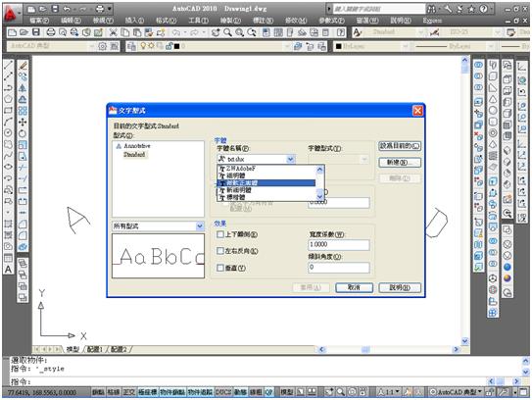Click the black ByLayer color swatch
Screen dimensions: 532x400
[338, 46]
